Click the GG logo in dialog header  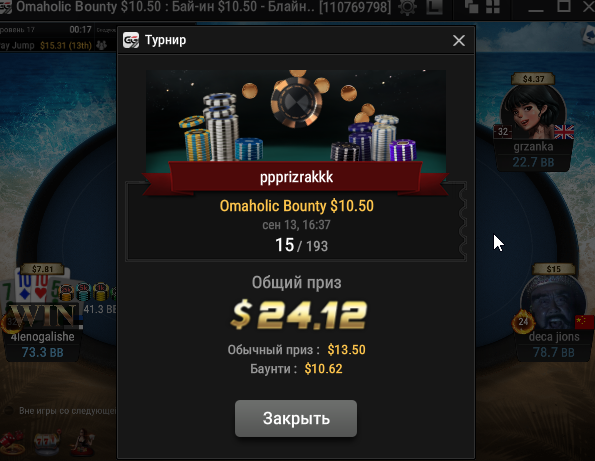(131, 40)
